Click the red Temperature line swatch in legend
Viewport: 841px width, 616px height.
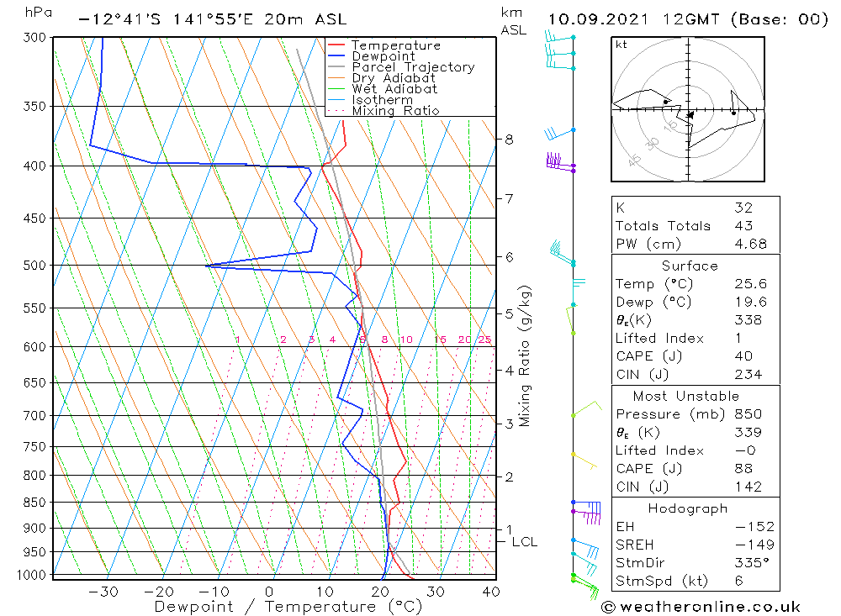click(x=336, y=45)
